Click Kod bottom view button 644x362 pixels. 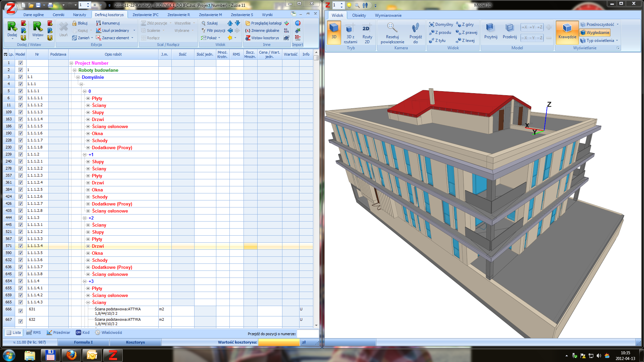[x=83, y=333]
